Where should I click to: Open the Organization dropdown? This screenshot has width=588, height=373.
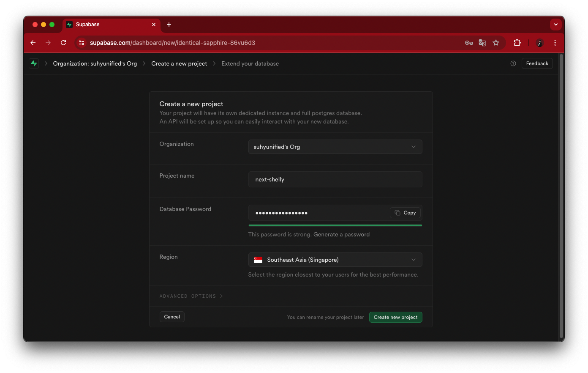[x=335, y=147]
